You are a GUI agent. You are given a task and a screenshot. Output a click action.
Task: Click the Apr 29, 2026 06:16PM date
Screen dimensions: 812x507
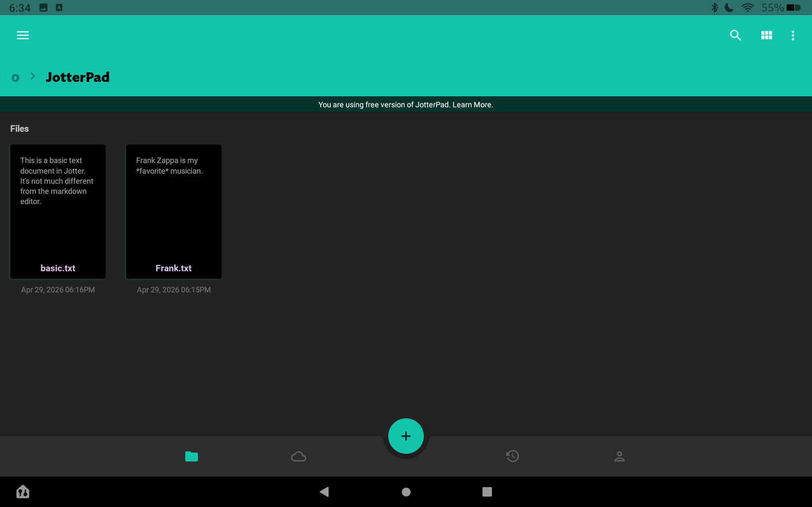58,290
